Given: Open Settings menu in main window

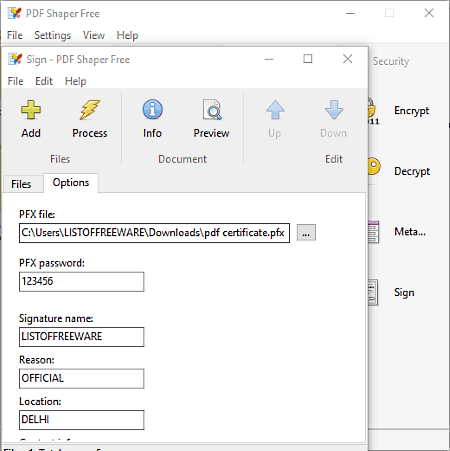Looking at the screenshot, I should [x=52, y=35].
